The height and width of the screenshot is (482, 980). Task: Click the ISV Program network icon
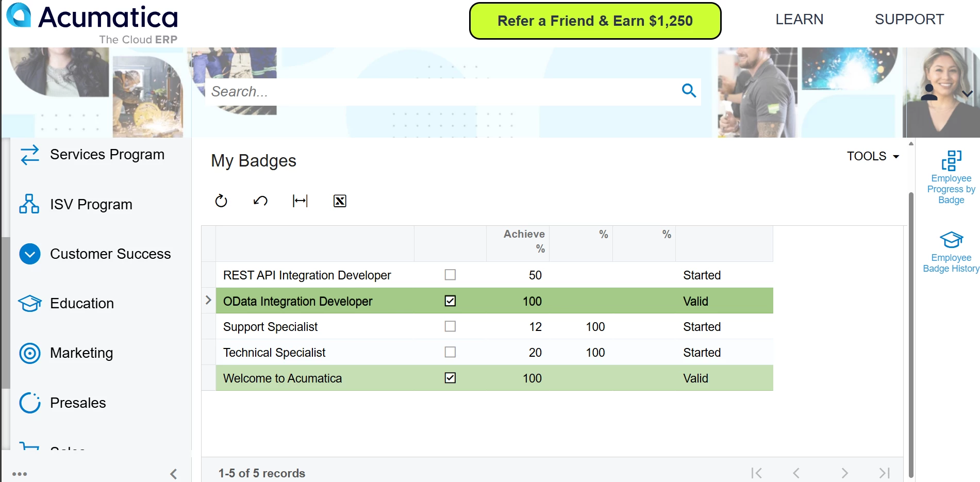click(29, 204)
